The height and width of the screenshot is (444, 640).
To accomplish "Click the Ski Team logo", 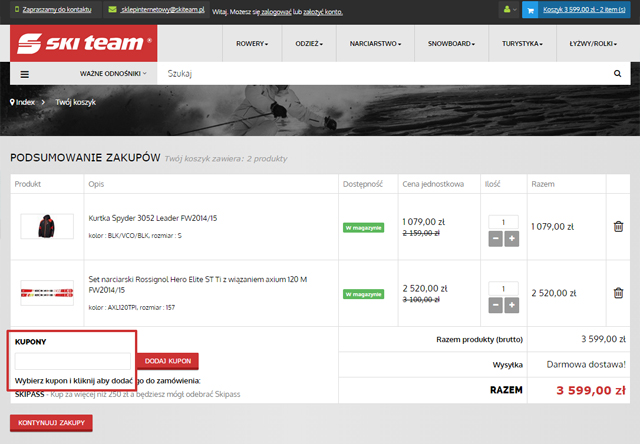I will click(x=84, y=43).
